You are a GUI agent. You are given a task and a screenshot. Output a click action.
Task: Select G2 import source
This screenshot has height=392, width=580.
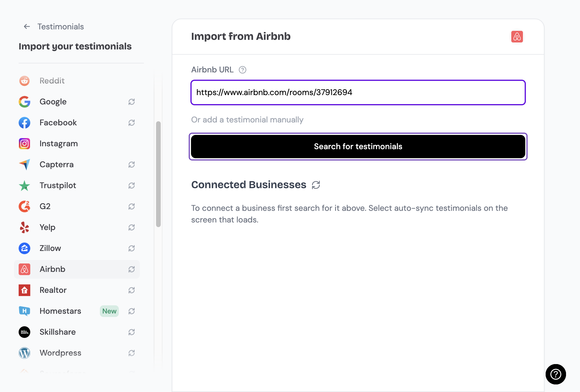(x=77, y=206)
